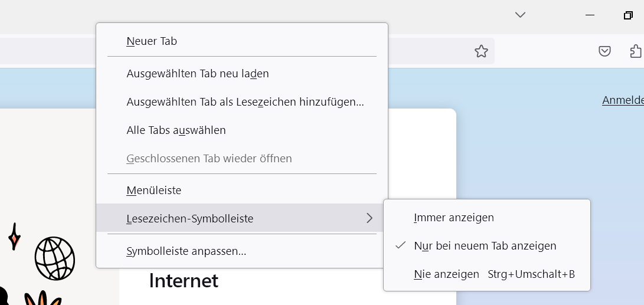Open the extensions puzzle piece icon
Screen dimensions: 644x305
pyautogui.click(x=635, y=51)
